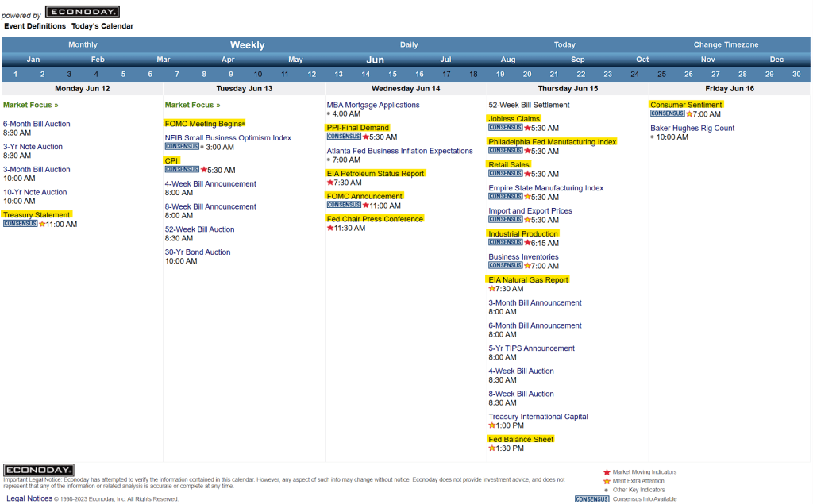
Task: Click the Econoday logo at top
Action: coord(83,12)
